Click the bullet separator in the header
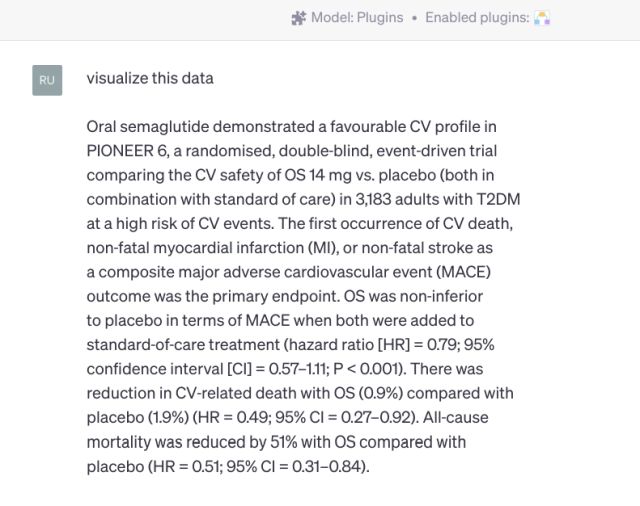640x506 pixels. click(x=414, y=18)
